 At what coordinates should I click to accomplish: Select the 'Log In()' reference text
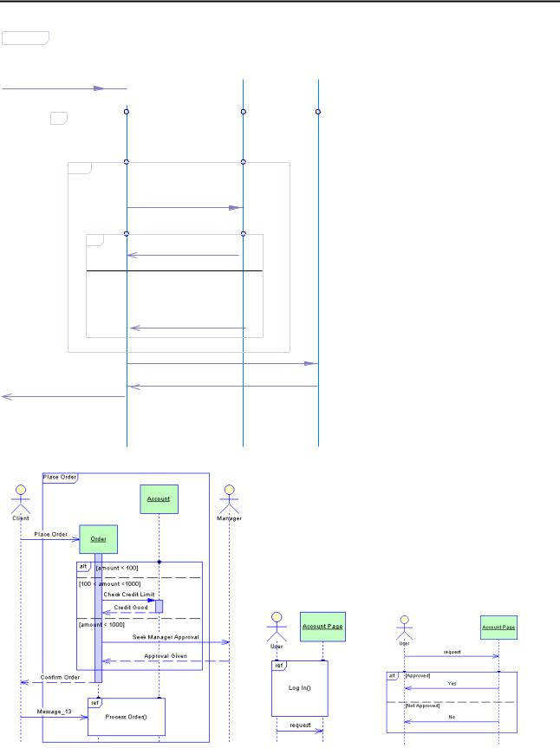pyautogui.click(x=300, y=688)
